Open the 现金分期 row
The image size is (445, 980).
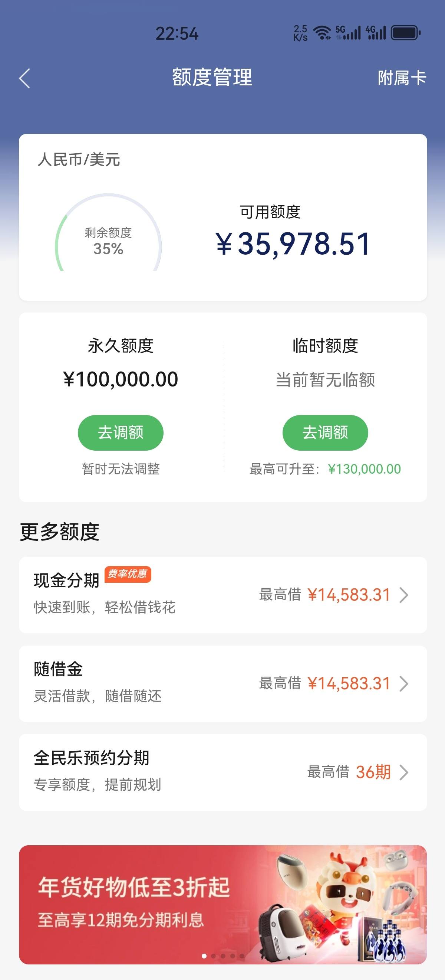(223, 595)
